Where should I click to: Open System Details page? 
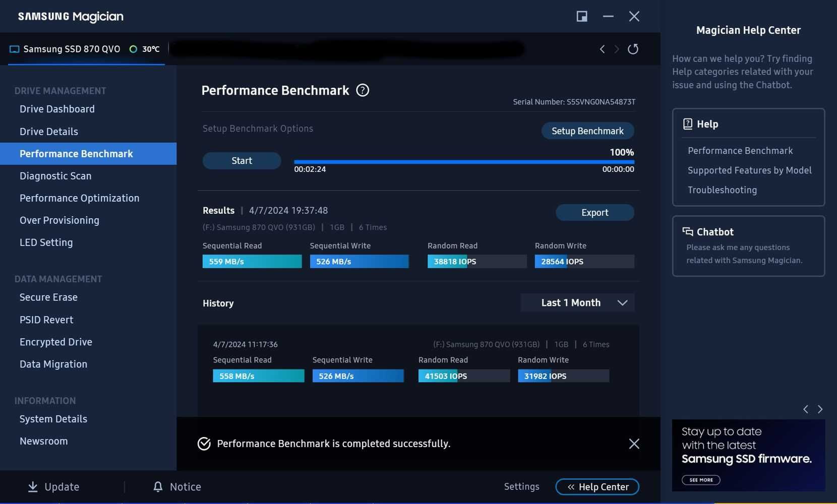tap(53, 419)
